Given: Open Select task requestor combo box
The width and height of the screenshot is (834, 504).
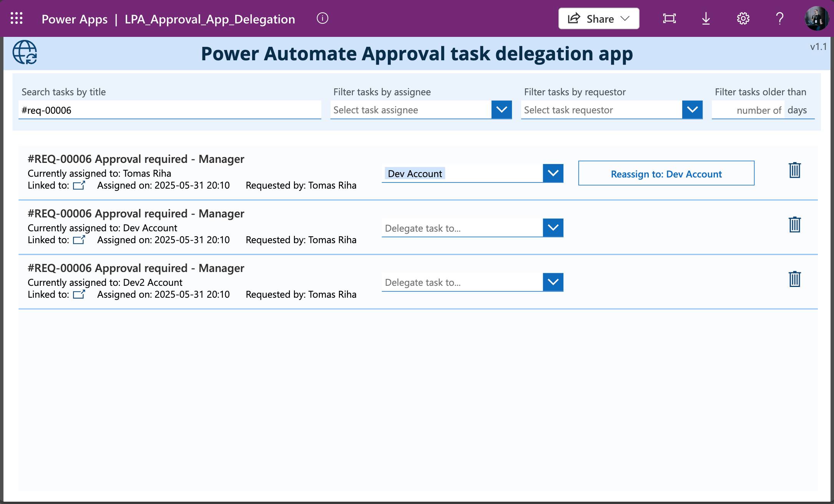Looking at the screenshot, I should (601, 110).
